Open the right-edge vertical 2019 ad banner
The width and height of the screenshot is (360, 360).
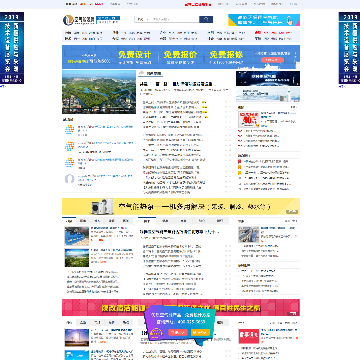[x=349, y=48]
